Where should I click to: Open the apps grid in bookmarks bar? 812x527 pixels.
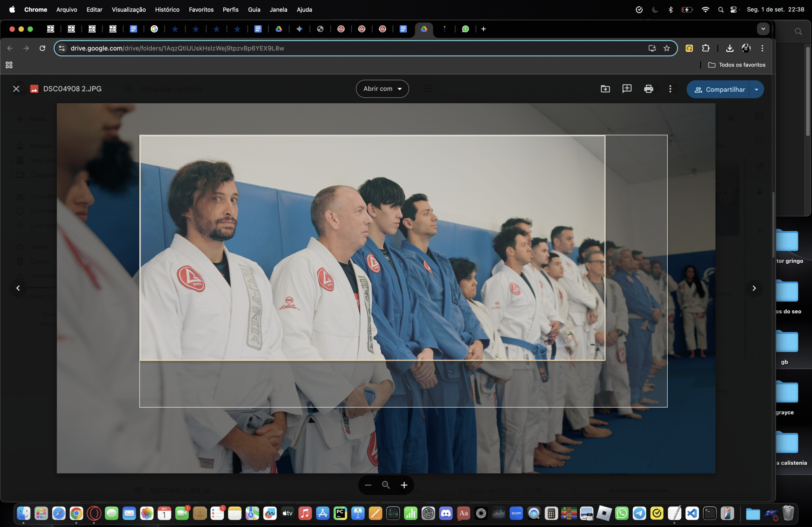(x=9, y=65)
